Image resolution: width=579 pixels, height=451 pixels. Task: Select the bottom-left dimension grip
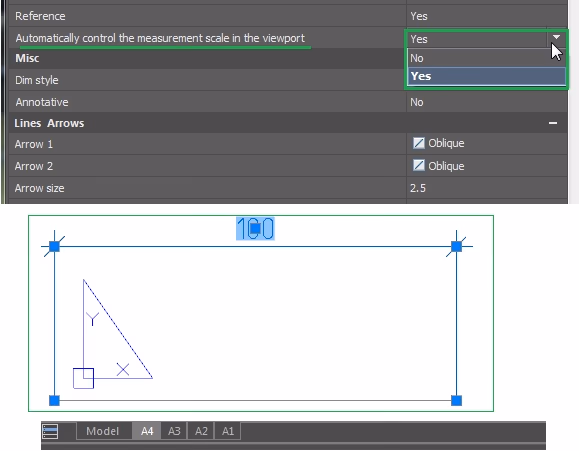[54, 400]
